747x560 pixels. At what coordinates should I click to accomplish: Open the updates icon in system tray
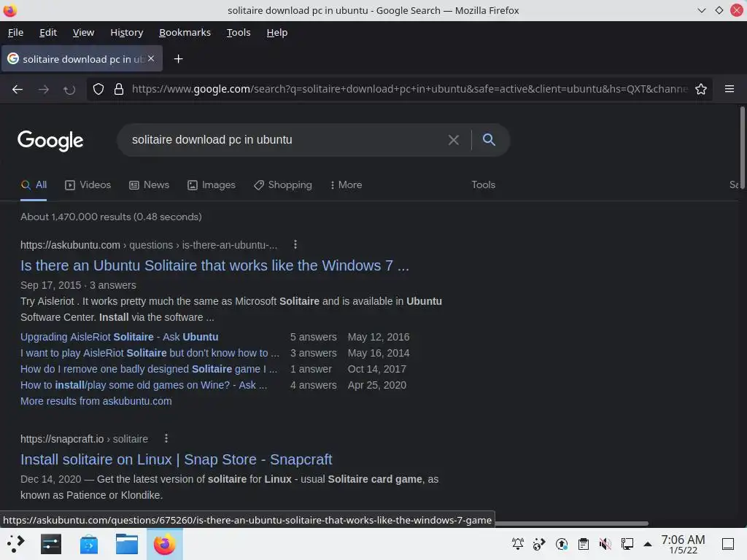[562, 543]
